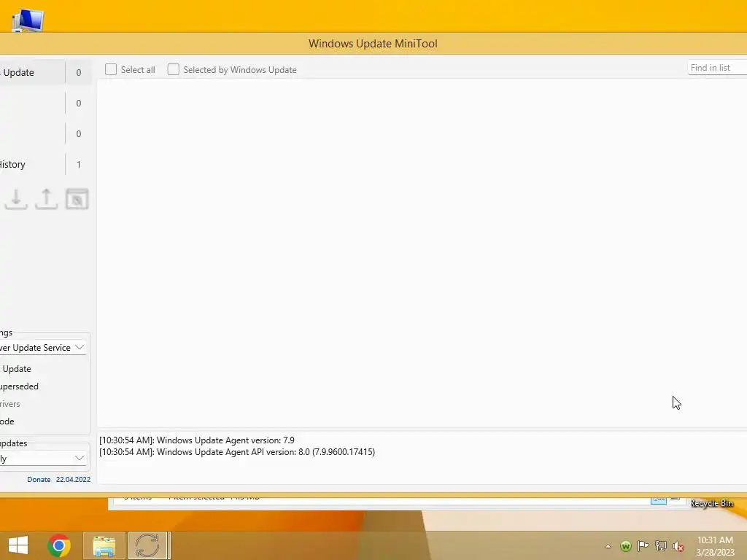Select log line 'Windows Update Agent version: 7.9'
This screenshot has height=560, width=747.
(197, 440)
